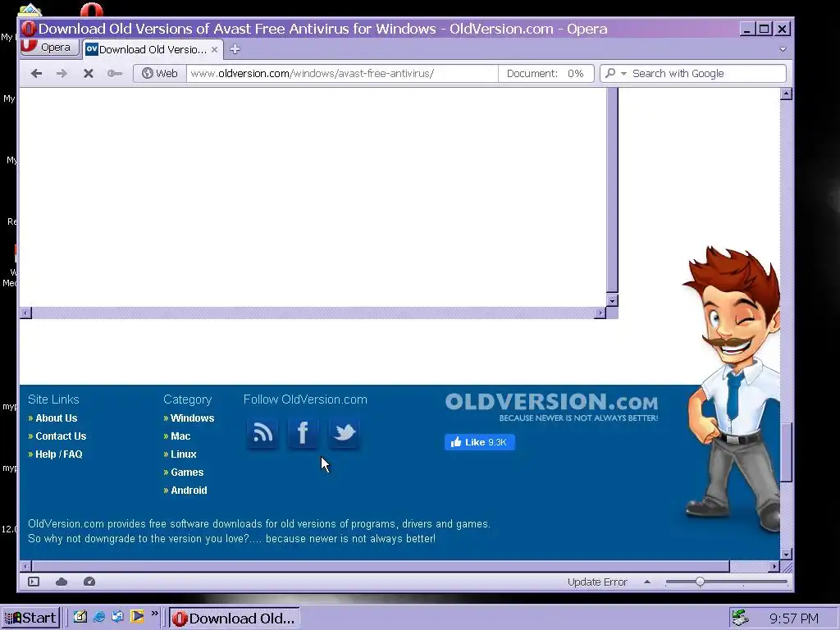This screenshot has height=630, width=840.
Task: Open the Opera main menu button
Action: point(49,48)
